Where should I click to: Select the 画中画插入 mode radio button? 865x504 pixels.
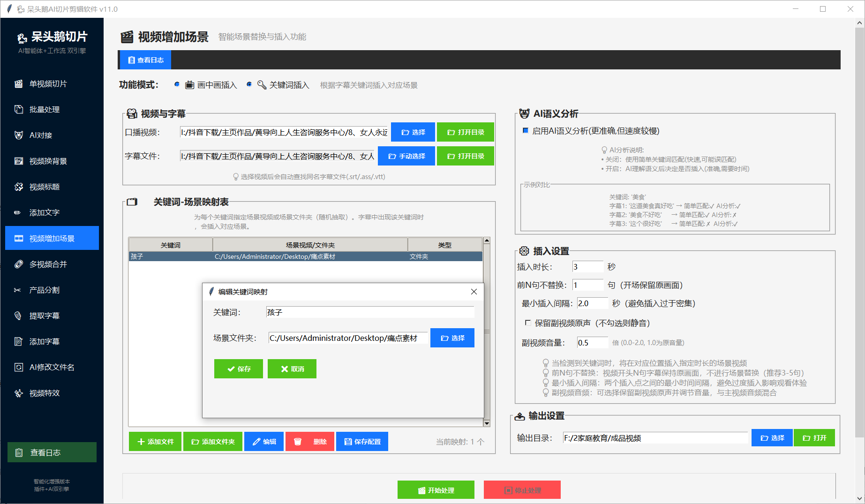pyautogui.click(x=177, y=84)
